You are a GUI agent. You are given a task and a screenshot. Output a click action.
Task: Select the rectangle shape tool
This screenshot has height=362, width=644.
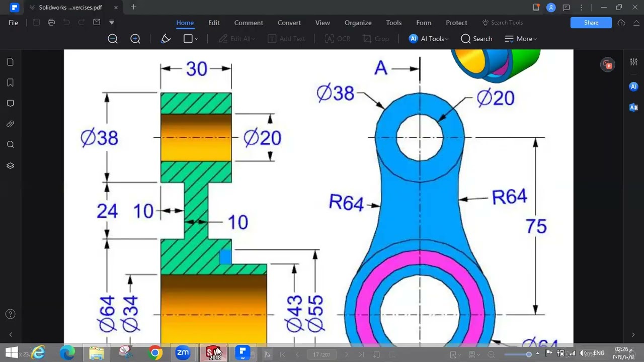point(188,39)
